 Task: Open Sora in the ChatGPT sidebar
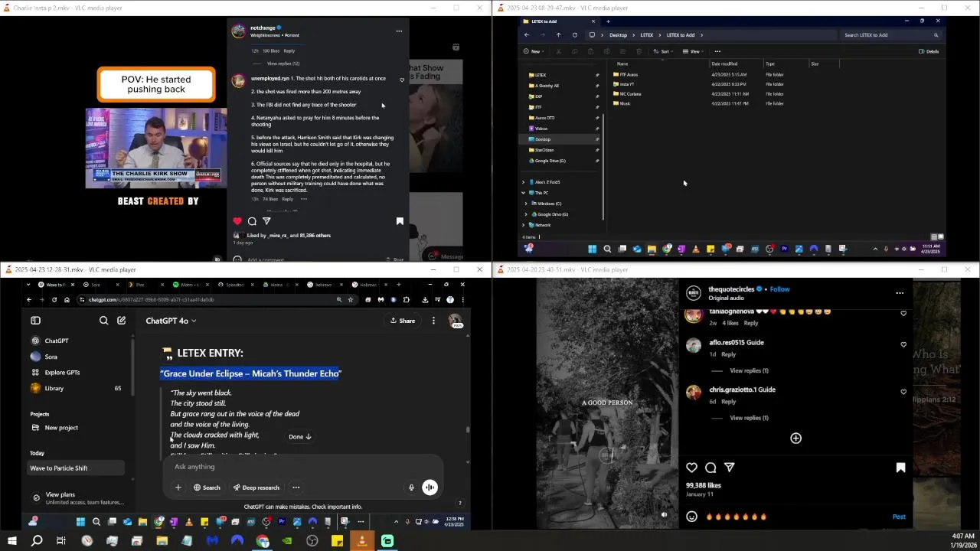point(51,357)
